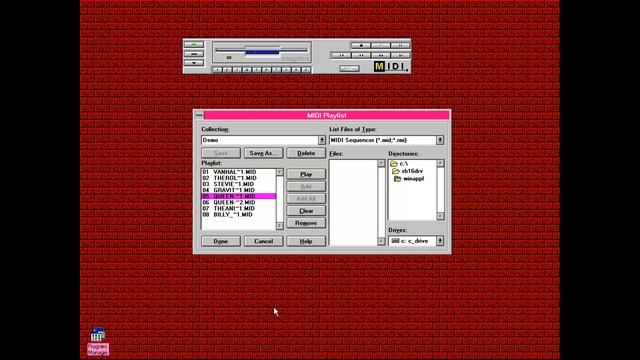Click the position slider track in the MIDI player
640x360 pixels.
pos(261,50)
